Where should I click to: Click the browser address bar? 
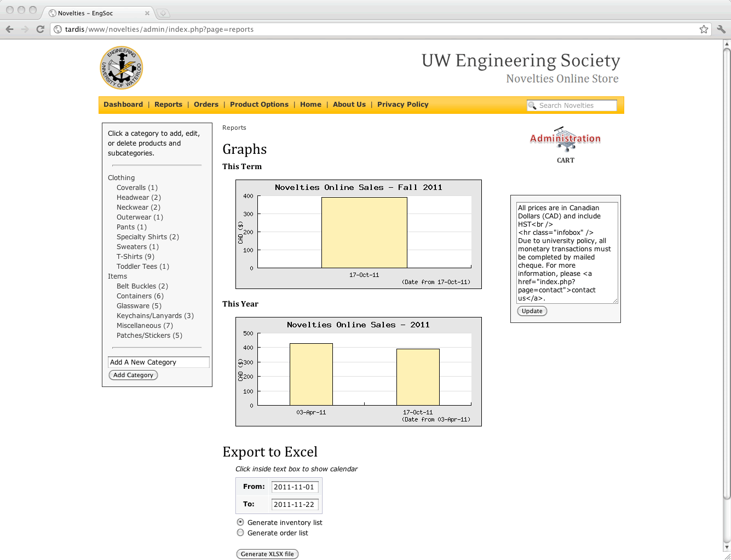tap(381, 29)
